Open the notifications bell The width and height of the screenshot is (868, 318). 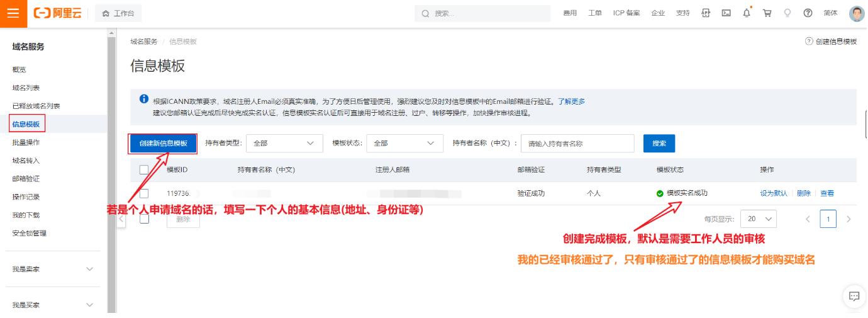coord(747,13)
